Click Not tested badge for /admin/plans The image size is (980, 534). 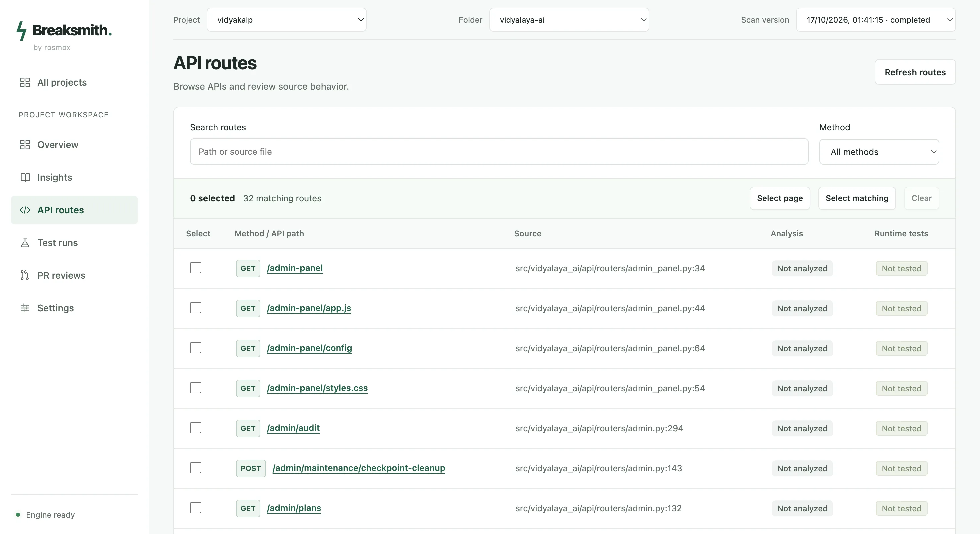(902, 509)
